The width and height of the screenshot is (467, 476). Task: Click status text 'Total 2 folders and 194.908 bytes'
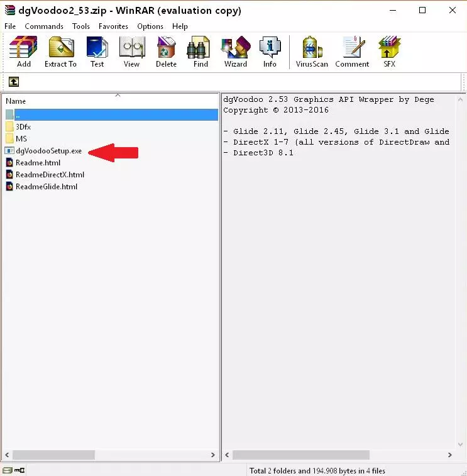tap(317, 471)
